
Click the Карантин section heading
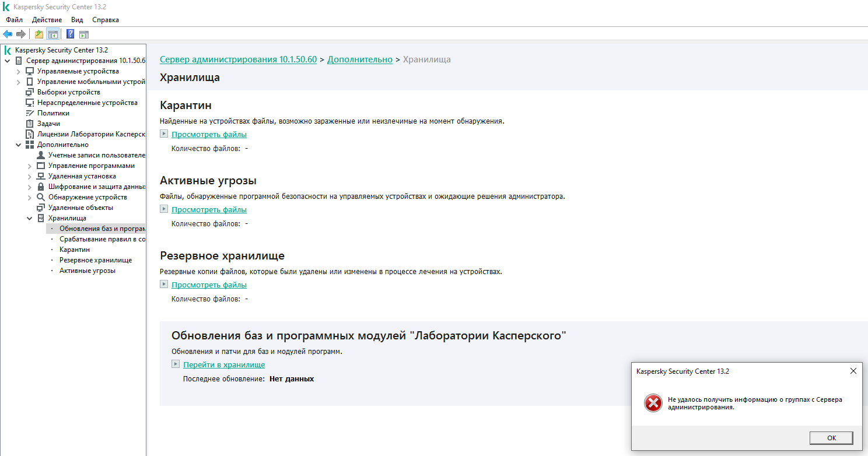click(x=185, y=106)
